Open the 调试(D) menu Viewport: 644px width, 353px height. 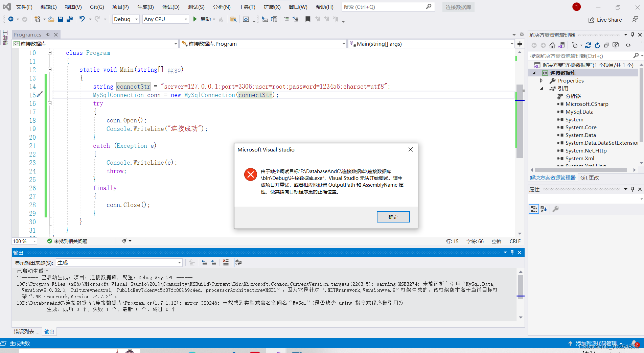coord(171,6)
